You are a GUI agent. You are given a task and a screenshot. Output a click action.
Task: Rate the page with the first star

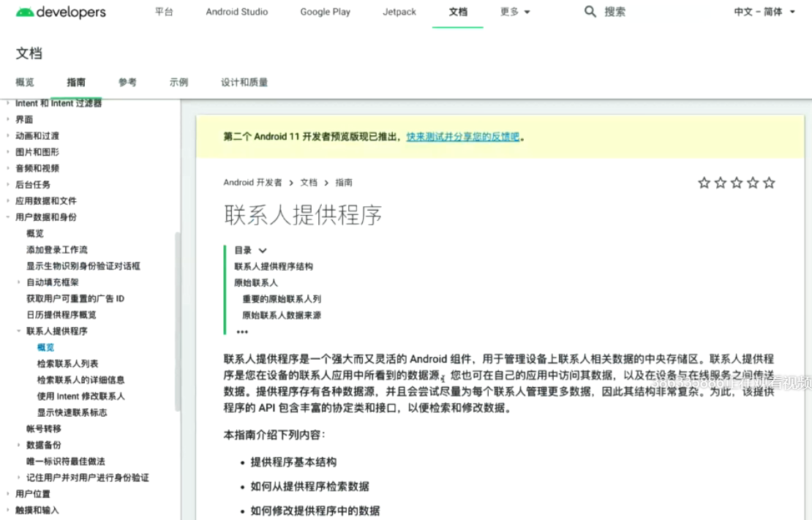click(x=704, y=182)
